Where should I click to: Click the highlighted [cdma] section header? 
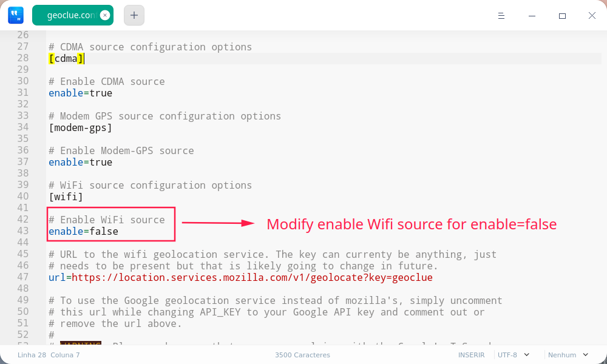pyautogui.click(x=66, y=58)
